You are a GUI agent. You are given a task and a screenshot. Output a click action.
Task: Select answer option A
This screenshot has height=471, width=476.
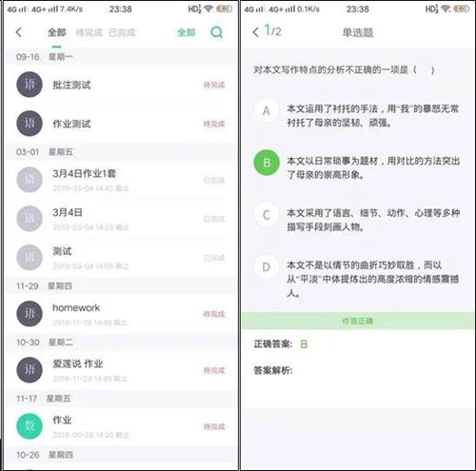tap(267, 110)
